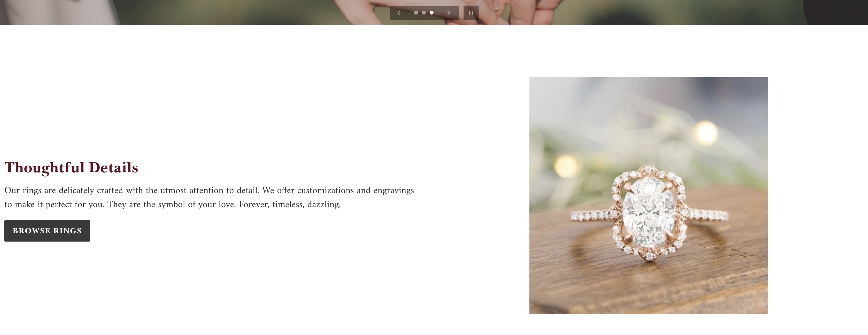The width and height of the screenshot is (868, 335).
Task: Advance slideshow with the next arrow
Action: point(449,13)
